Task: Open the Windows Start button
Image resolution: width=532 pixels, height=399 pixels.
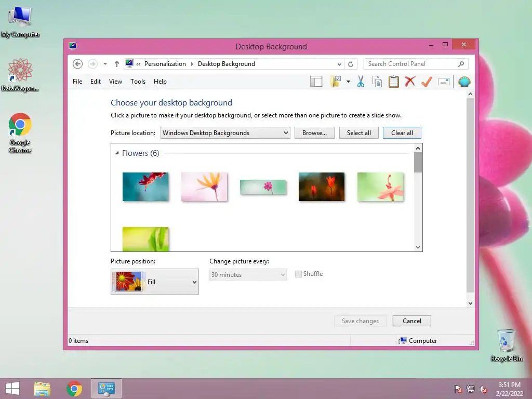Action: [x=12, y=389]
